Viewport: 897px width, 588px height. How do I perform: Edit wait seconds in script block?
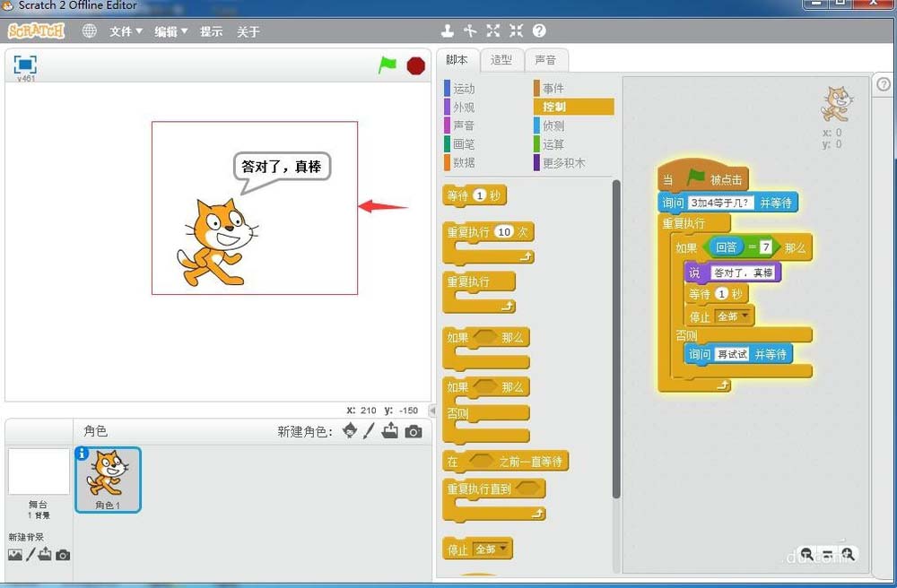click(722, 294)
